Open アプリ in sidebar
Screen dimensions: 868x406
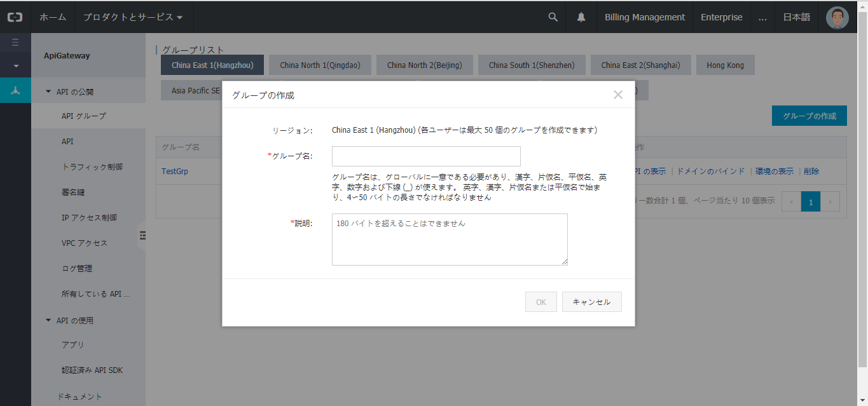[88, 345]
